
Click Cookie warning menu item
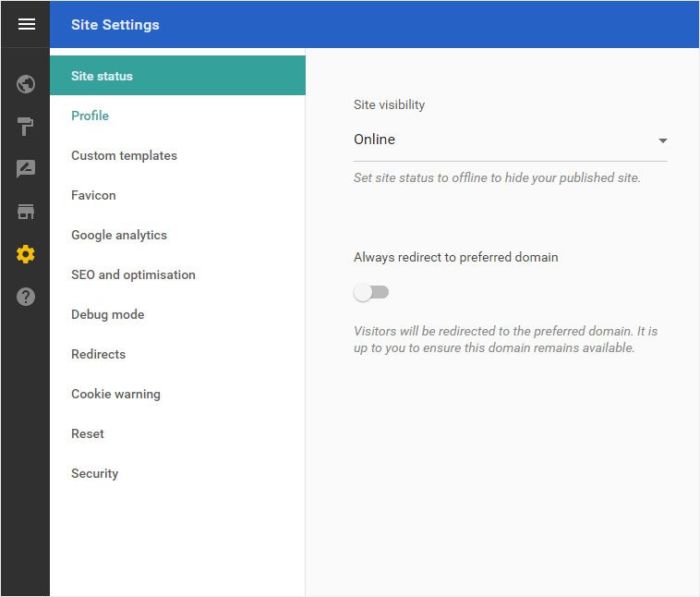pyautogui.click(x=177, y=394)
